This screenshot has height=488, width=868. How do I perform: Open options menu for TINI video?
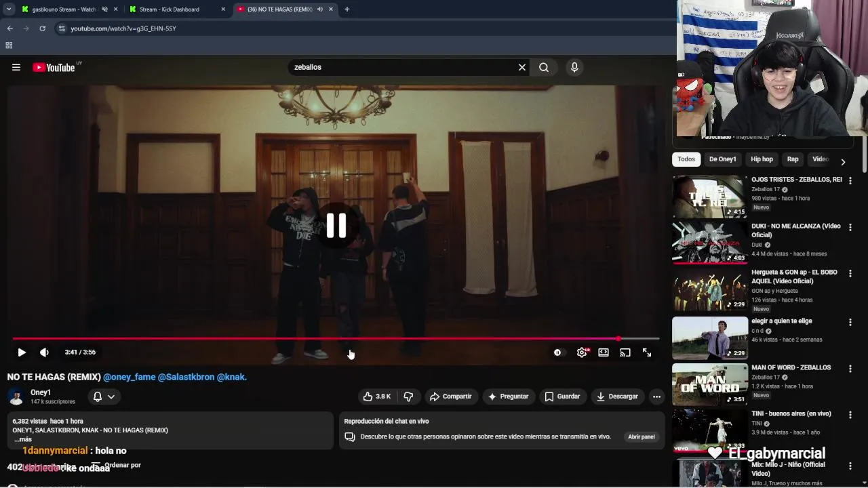(x=850, y=415)
